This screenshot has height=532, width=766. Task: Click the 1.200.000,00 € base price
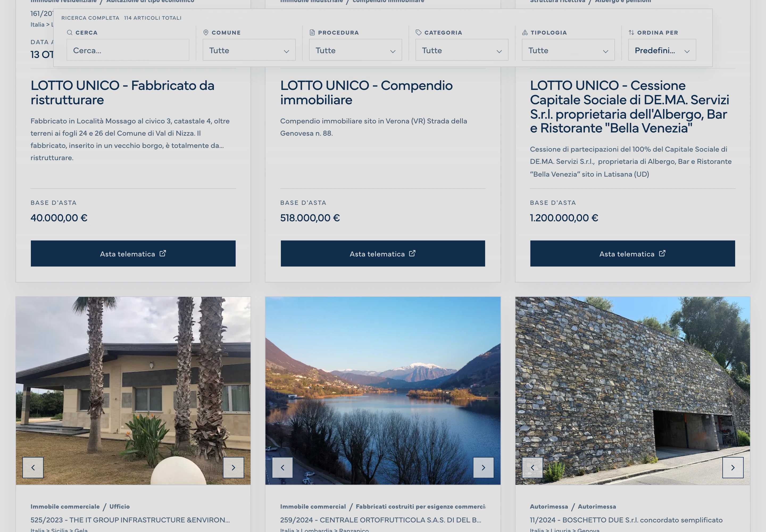564,218
